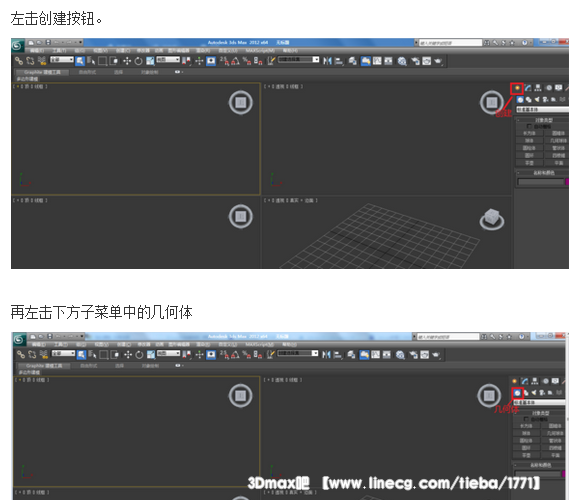Screen dimensions: 569x500
Task: Open Layer Manager in first screenshot
Action: 352,61
